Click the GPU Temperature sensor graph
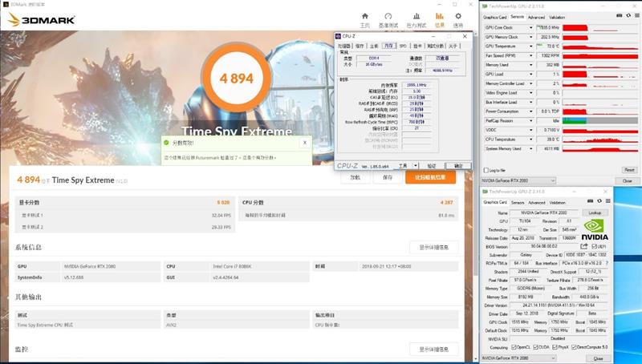642x364 pixels. pos(600,47)
